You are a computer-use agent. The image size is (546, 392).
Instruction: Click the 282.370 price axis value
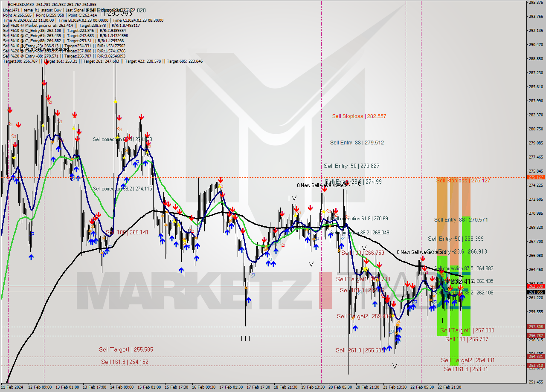536,115
